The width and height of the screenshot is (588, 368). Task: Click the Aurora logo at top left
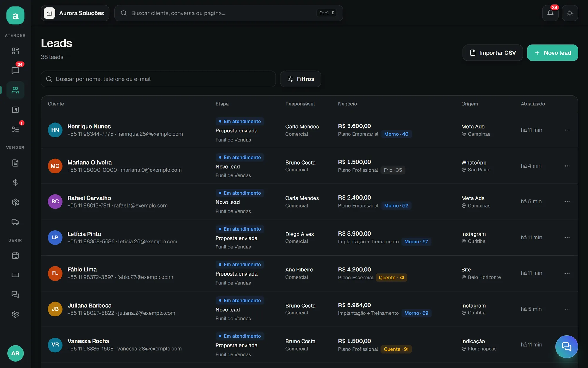point(15,16)
